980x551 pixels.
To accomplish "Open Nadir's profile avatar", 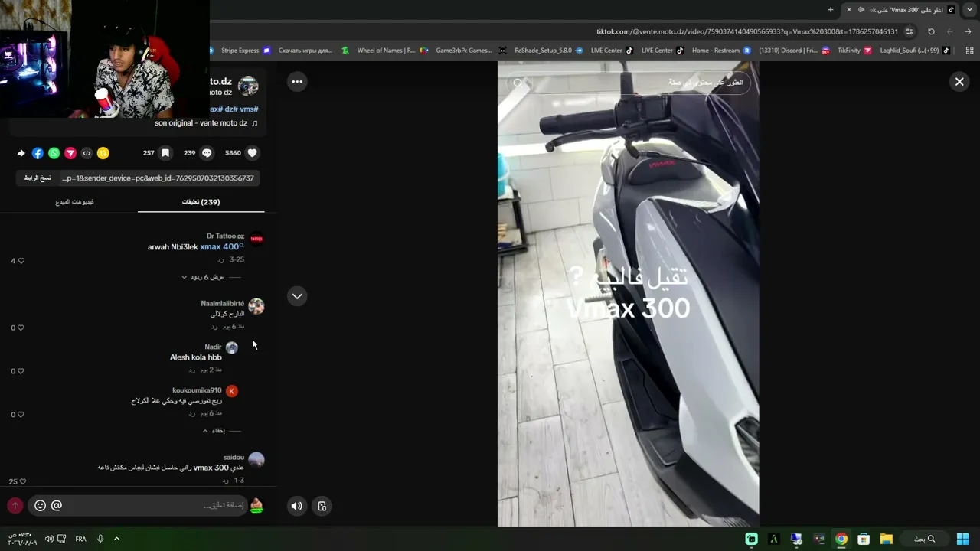I will tap(232, 347).
